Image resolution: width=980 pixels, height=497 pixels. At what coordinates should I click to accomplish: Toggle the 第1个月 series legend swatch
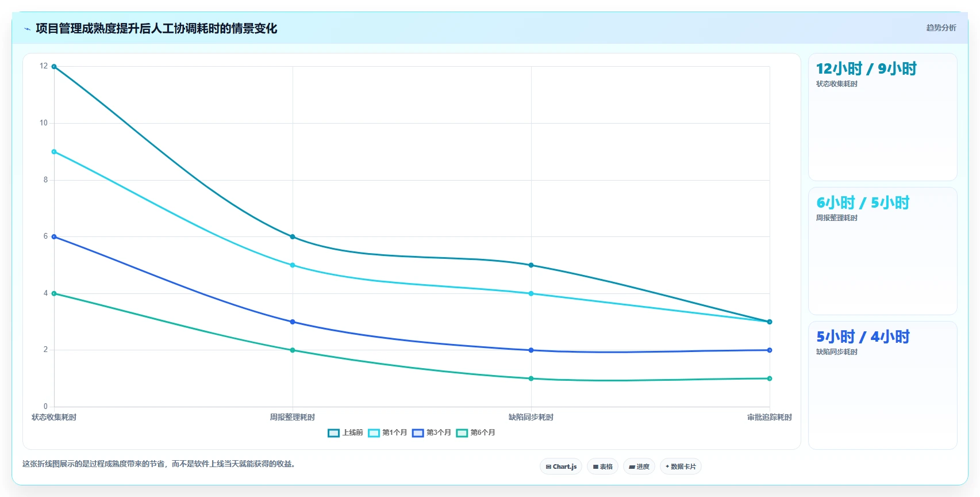(374, 433)
